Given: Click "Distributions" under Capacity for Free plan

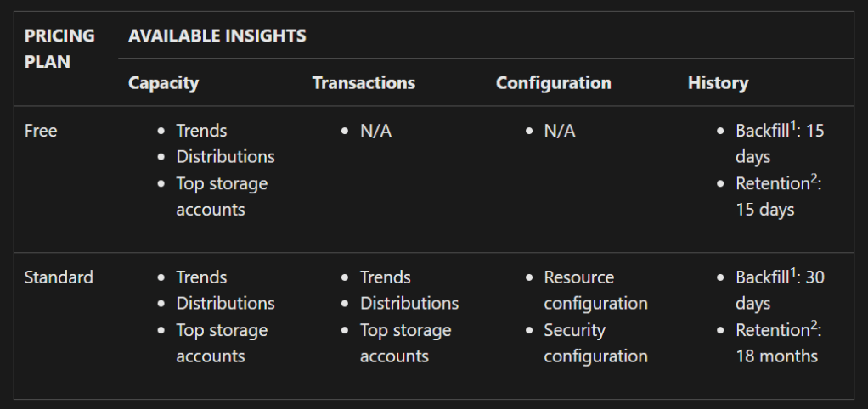Looking at the screenshot, I should tap(225, 157).
